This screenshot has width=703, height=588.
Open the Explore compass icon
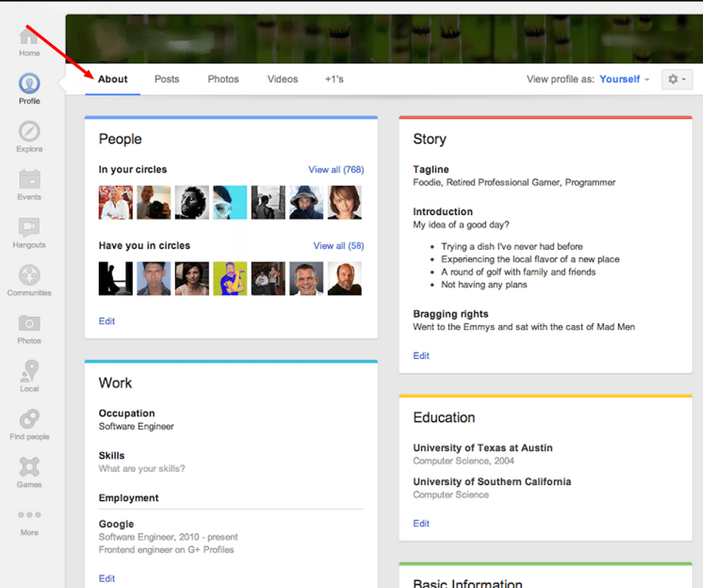29,132
